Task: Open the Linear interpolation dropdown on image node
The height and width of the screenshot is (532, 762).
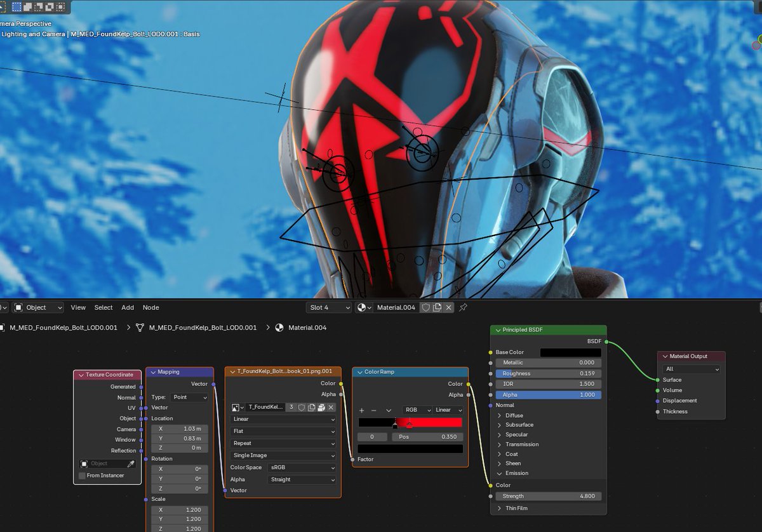Action: click(x=283, y=419)
